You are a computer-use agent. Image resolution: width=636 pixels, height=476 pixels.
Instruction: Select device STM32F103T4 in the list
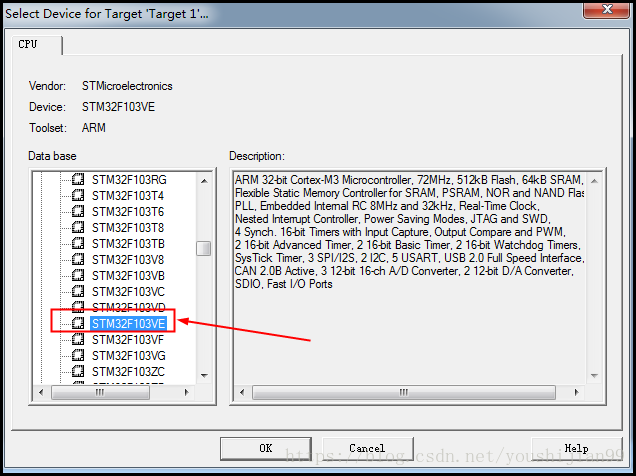pyautogui.click(x=128, y=196)
